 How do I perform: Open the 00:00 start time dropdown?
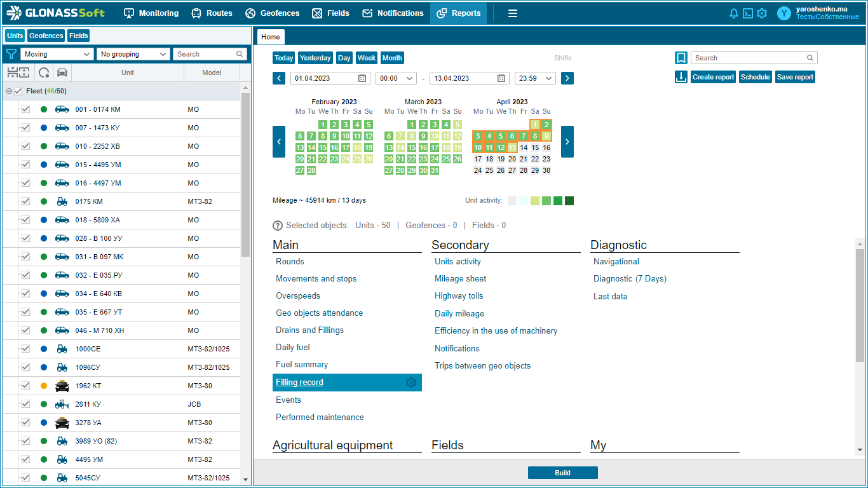[x=396, y=78]
